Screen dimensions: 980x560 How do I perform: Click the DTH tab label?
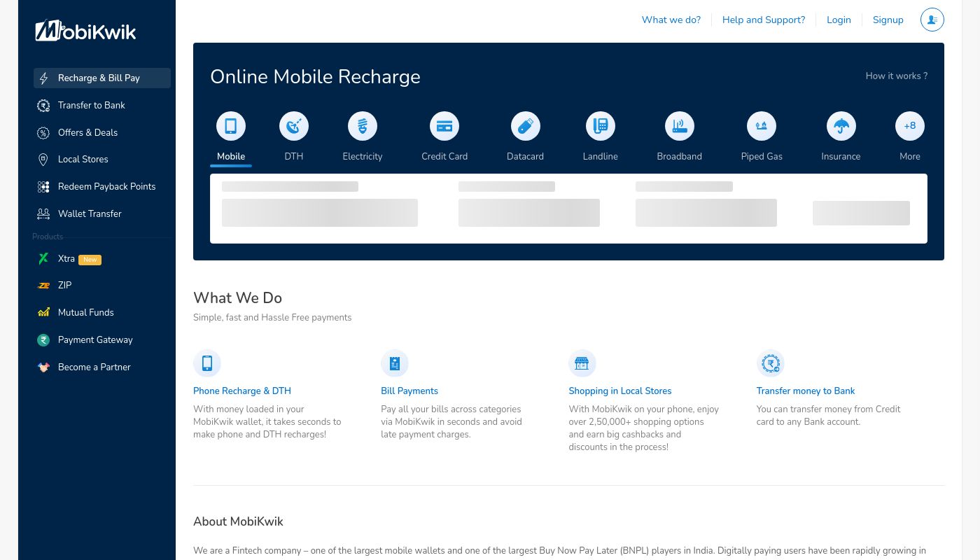pos(294,157)
